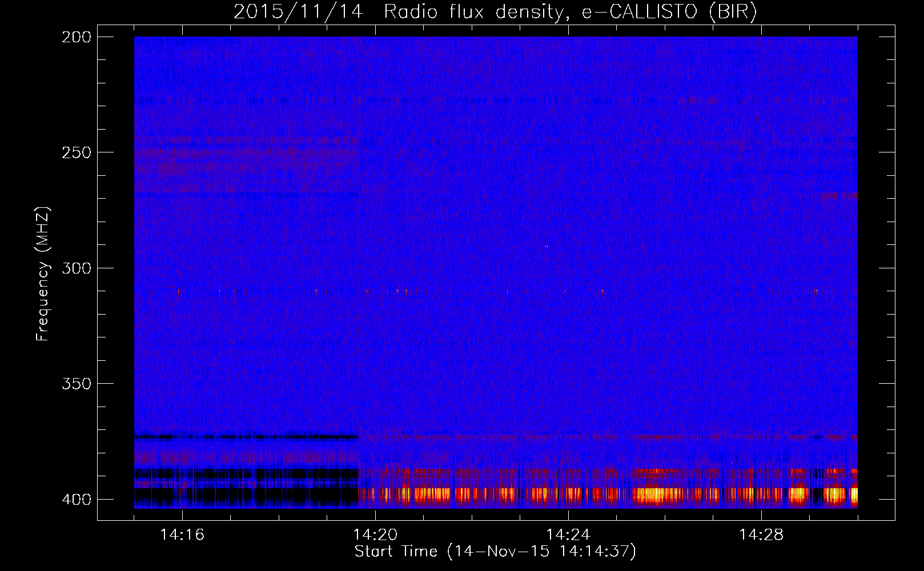The height and width of the screenshot is (571, 924).
Task: Click the 14:20 time tick label
Action: 375,534
